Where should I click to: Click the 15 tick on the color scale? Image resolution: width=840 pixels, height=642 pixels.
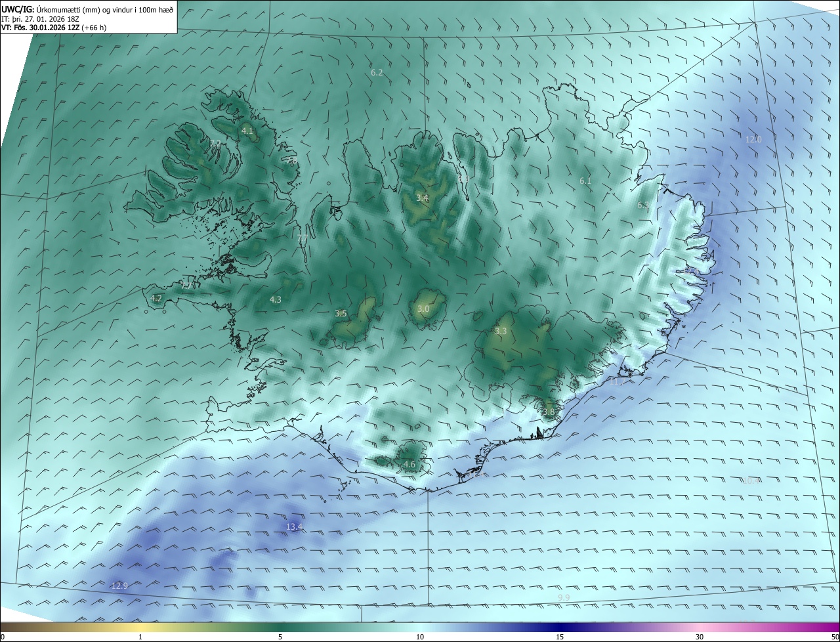tap(560, 637)
